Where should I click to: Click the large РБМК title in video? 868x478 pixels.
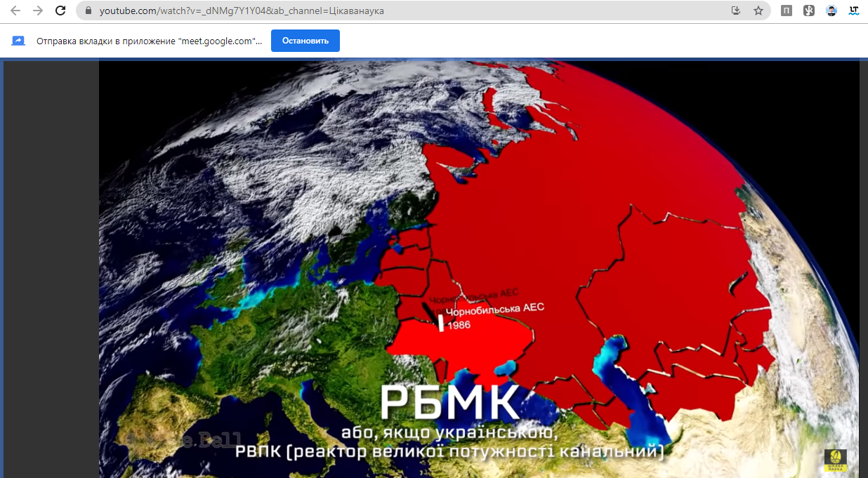click(x=449, y=402)
